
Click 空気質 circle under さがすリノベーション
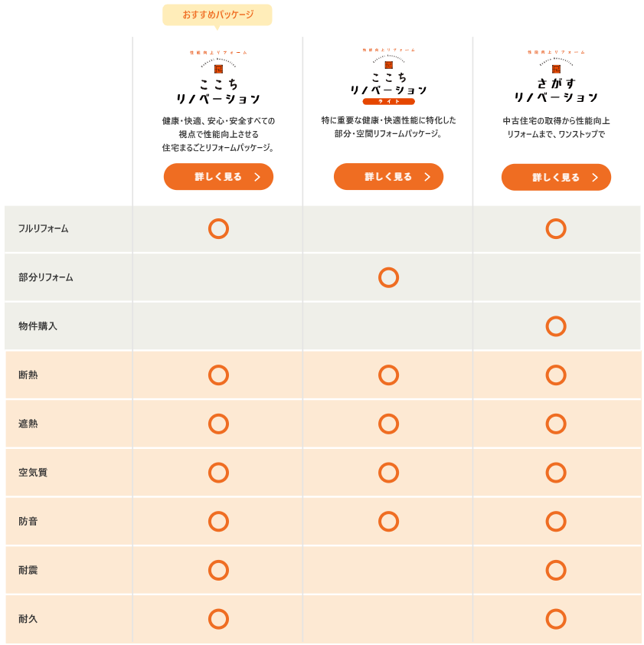coord(556,473)
